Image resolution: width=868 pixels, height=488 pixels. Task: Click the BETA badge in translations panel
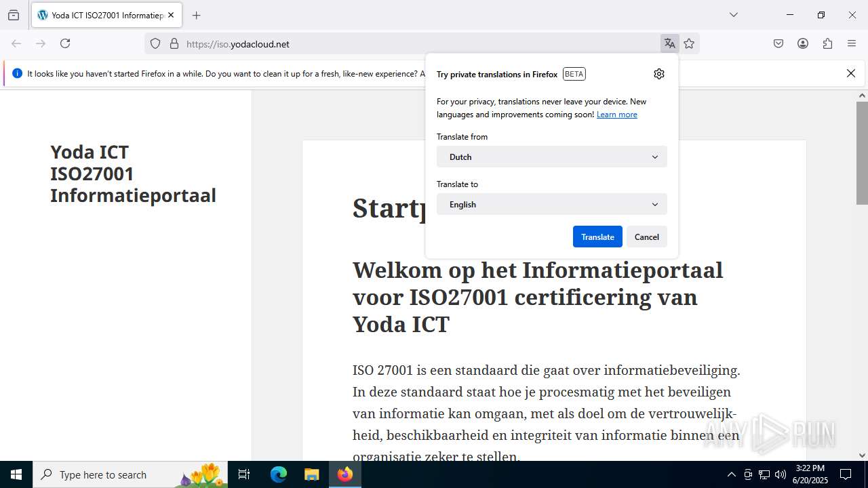pos(574,74)
